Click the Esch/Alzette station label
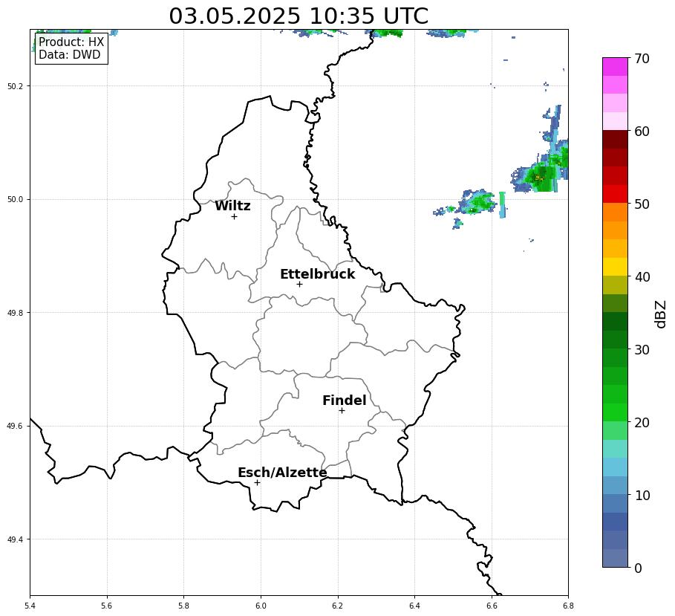 click(x=282, y=473)
